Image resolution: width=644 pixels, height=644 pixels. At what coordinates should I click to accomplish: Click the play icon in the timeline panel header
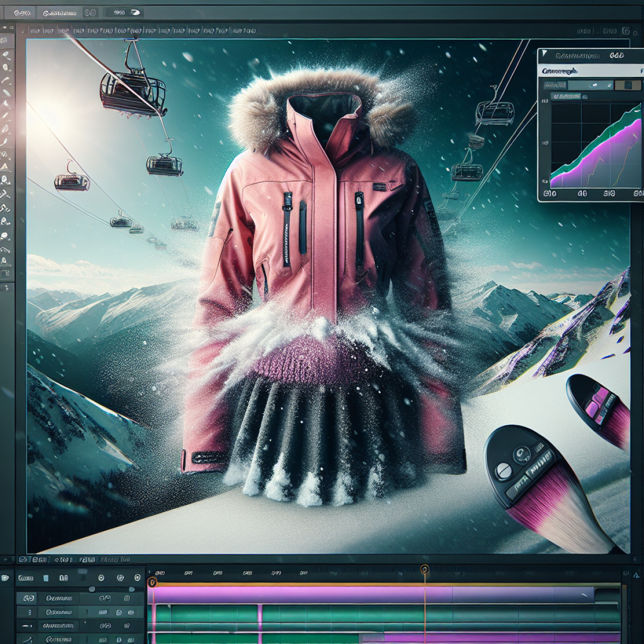pos(101,578)
